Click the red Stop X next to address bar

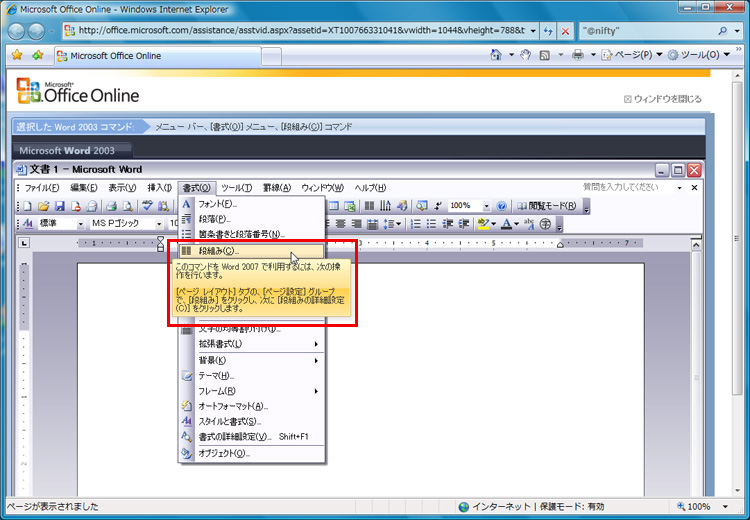[565, 31]
